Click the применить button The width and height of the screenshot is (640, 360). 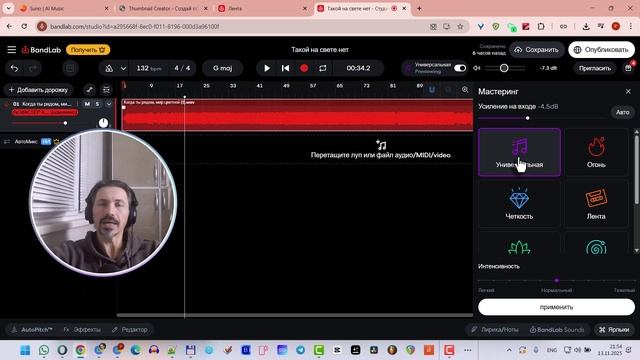(x=556, y=307)
